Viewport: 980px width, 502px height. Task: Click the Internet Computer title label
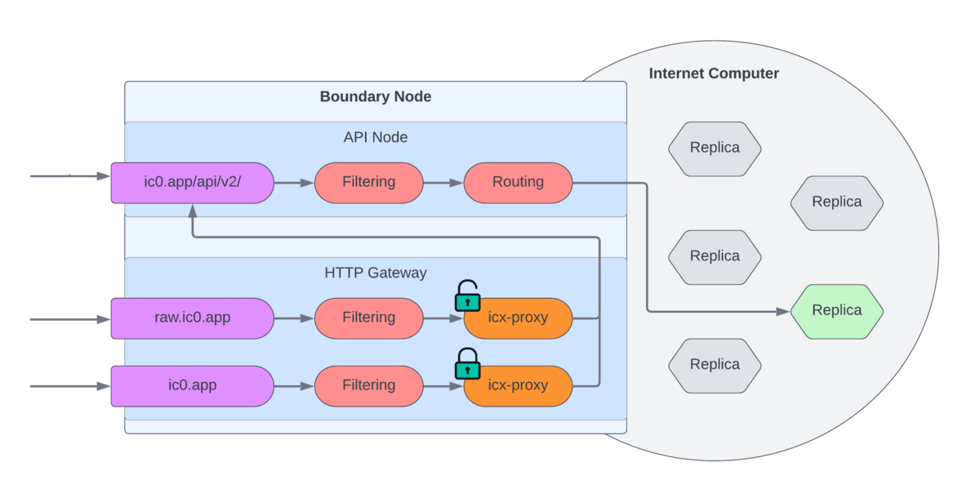[714, 73]
